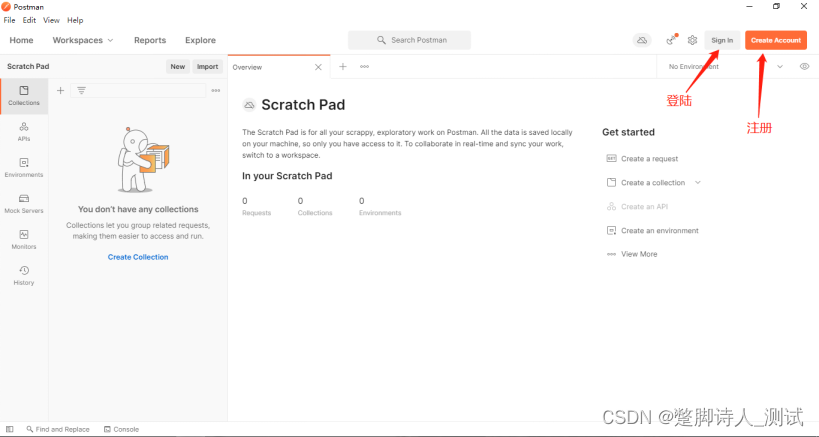
Task: Focus the collections filter input field
Action: tap(138, 91)
